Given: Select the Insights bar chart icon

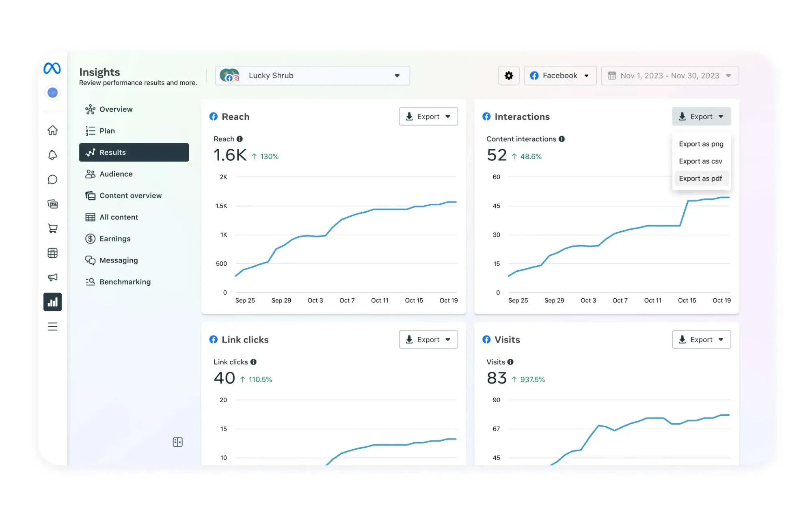Looking at the screenshot, I should [x=52, y=302].
